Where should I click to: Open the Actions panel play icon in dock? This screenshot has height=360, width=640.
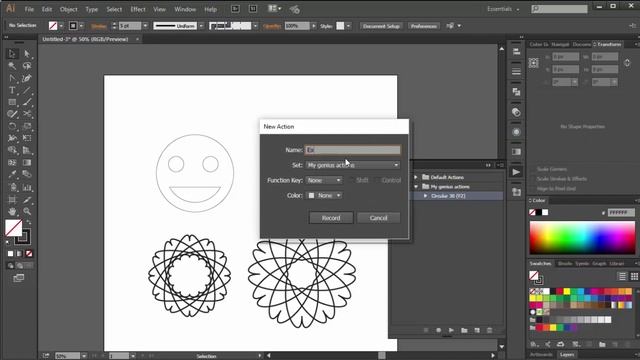516,172
